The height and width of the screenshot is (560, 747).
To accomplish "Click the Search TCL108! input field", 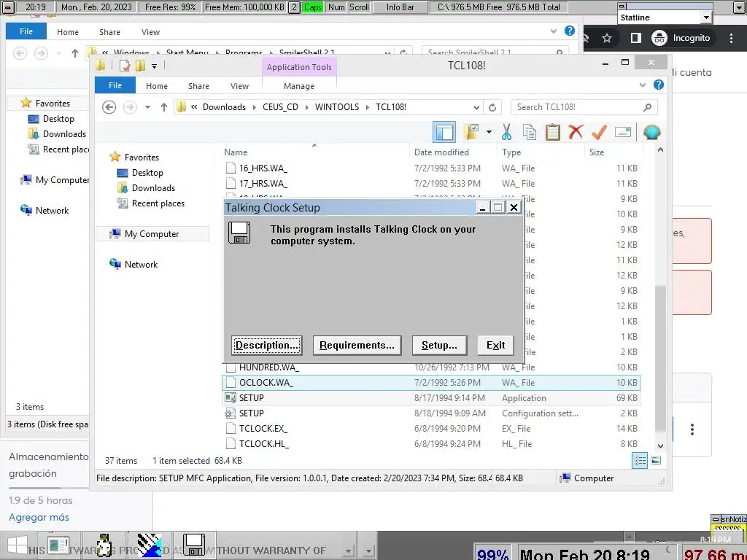I will pyautogui.click(x=584, y=107).
